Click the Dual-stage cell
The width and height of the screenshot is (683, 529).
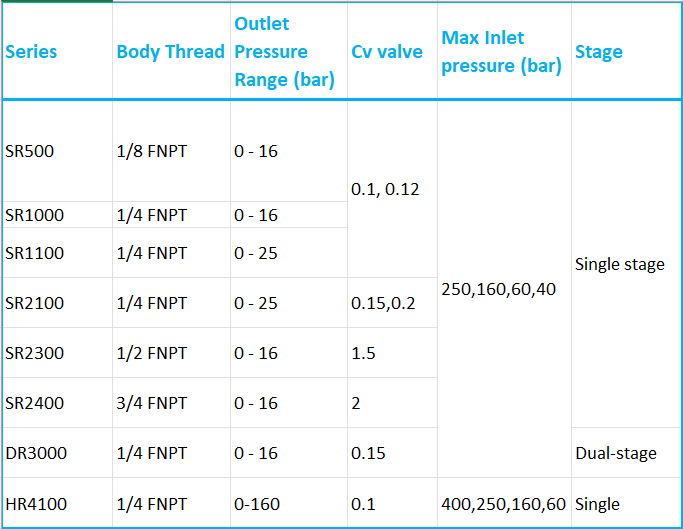[616, 453]
